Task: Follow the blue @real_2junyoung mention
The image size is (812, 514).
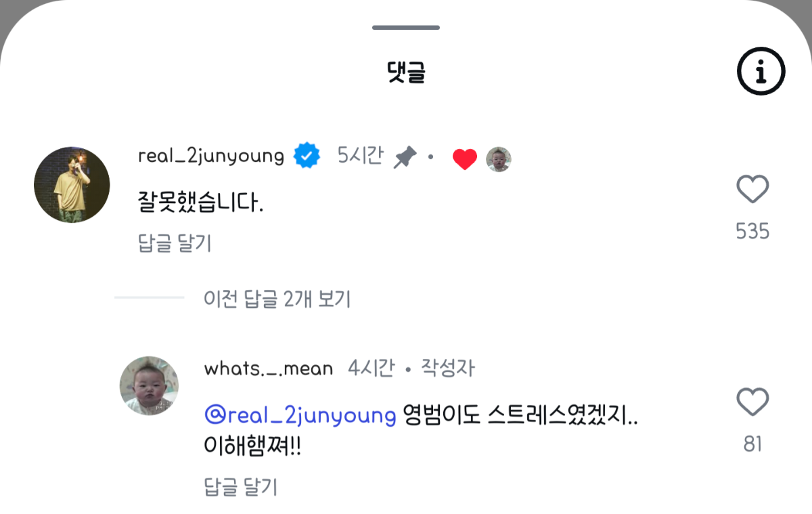Action: (x=300, y=415)
